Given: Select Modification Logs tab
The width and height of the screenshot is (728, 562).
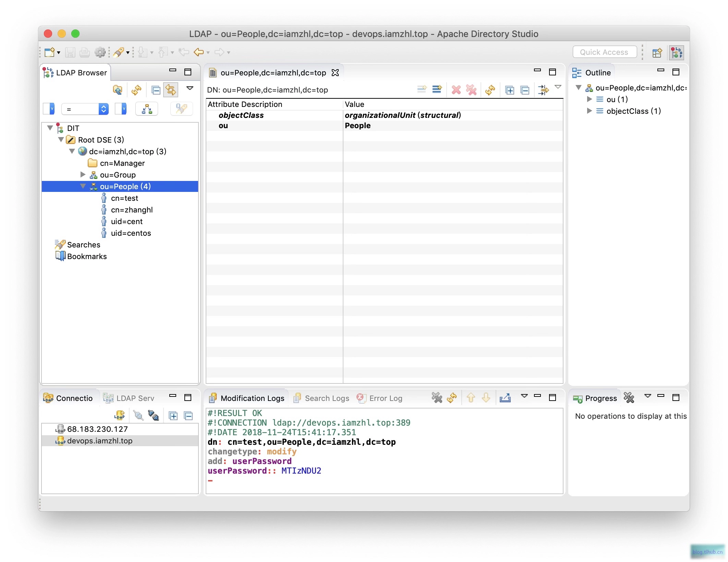Looking at the screenshot, I should pos(247,398).
